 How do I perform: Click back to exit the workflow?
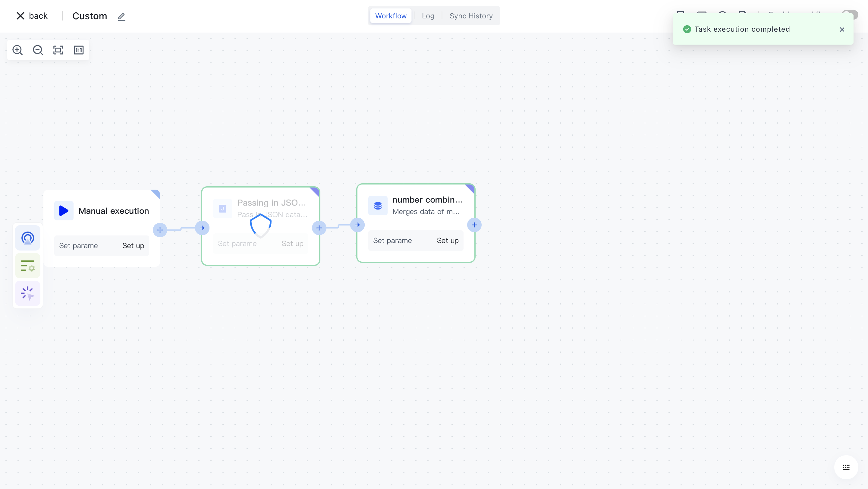click(32, 16)
